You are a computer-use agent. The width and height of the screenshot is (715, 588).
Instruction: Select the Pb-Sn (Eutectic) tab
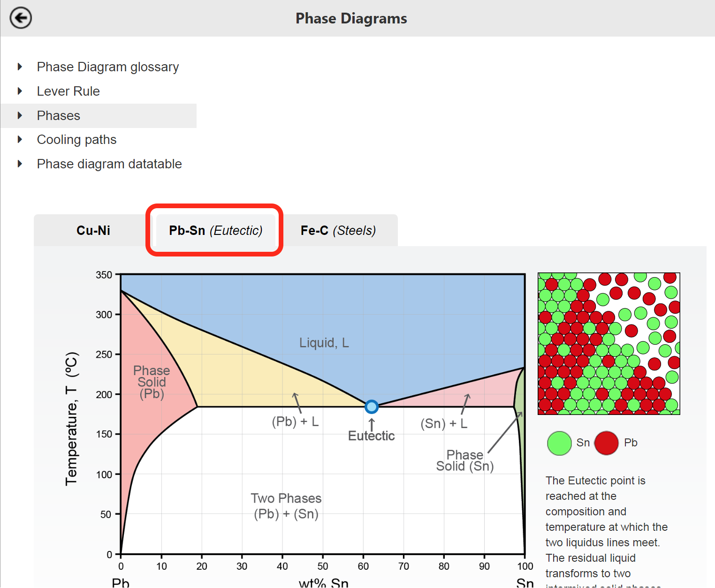pos(216,230)
